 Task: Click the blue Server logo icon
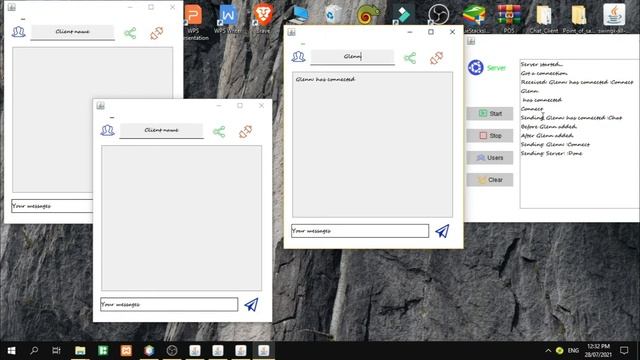[x=476, y=67]
